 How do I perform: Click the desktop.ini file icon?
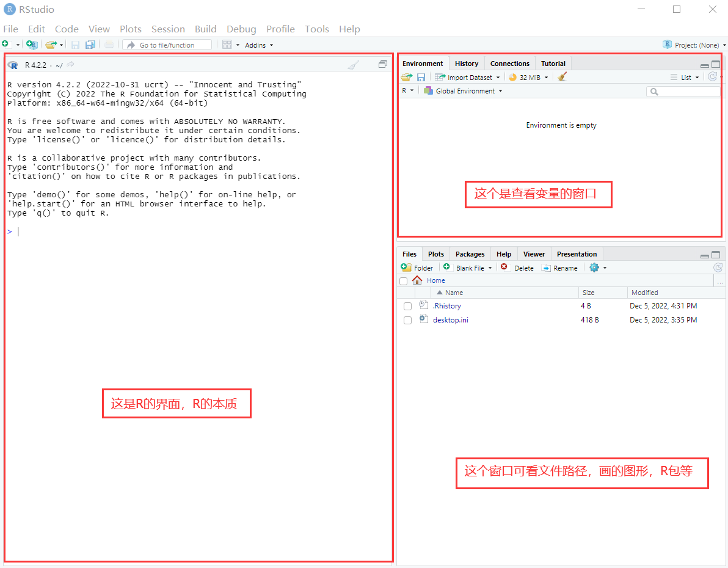(x=423, y=319)
